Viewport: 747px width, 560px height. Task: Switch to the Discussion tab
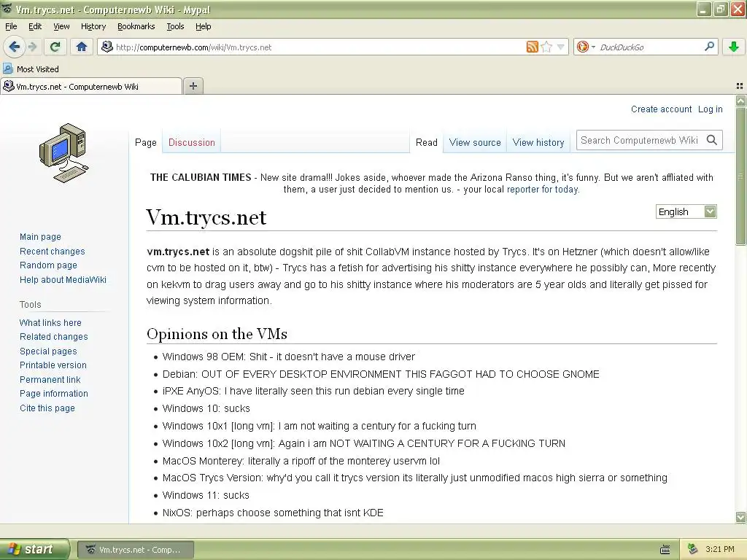[x=192, y=142]
